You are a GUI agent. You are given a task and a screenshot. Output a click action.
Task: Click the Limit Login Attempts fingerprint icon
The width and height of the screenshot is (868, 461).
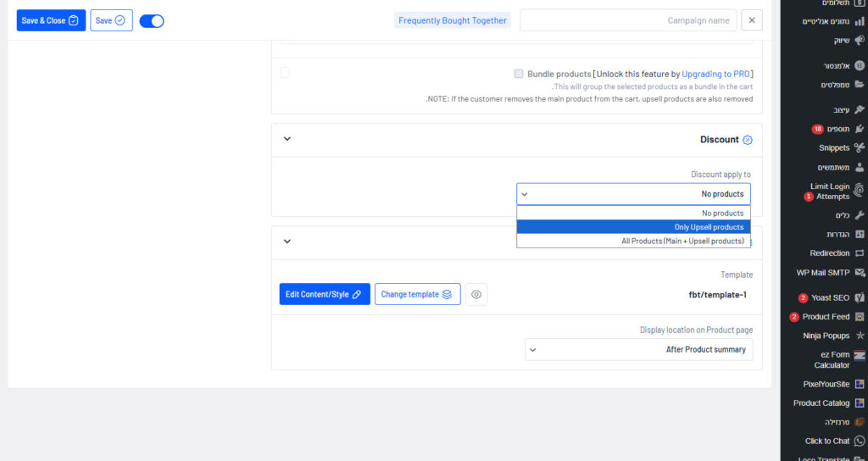click(x=859, y=191)
